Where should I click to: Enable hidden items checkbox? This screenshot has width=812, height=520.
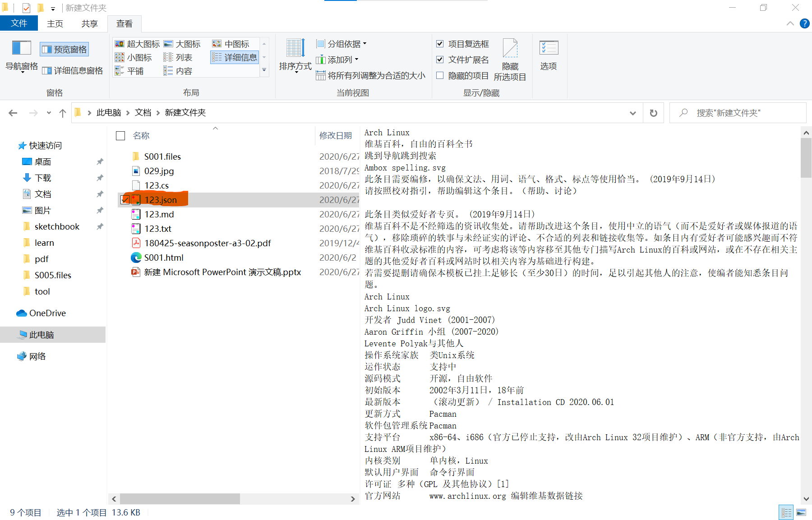[x=440, y=75]
